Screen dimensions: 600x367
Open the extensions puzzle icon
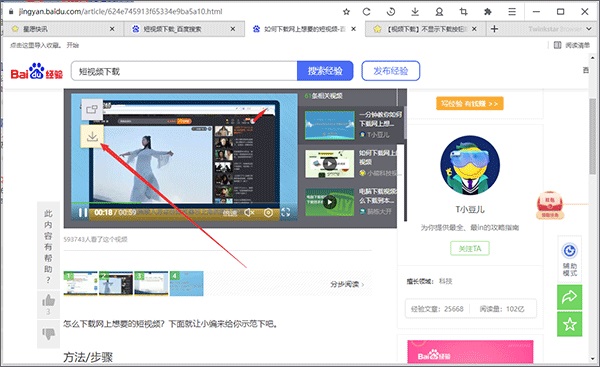pyautogui.click(x=488, y=12)
